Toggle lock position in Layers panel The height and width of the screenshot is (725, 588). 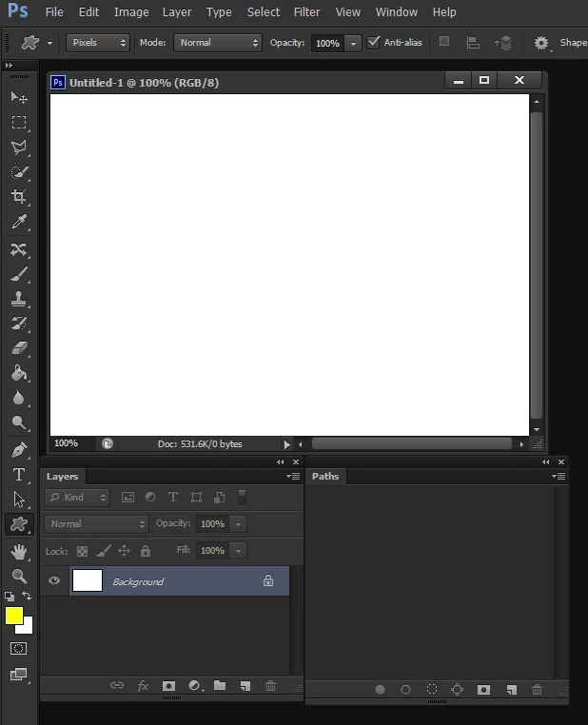point(125,551)
